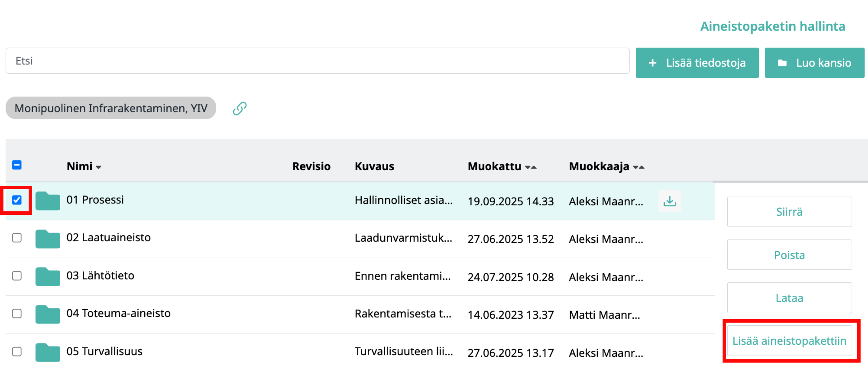Open Aineistopaketin hallinta link
The height and width of the screenshot is (369, 868).
tap(772, 26)
